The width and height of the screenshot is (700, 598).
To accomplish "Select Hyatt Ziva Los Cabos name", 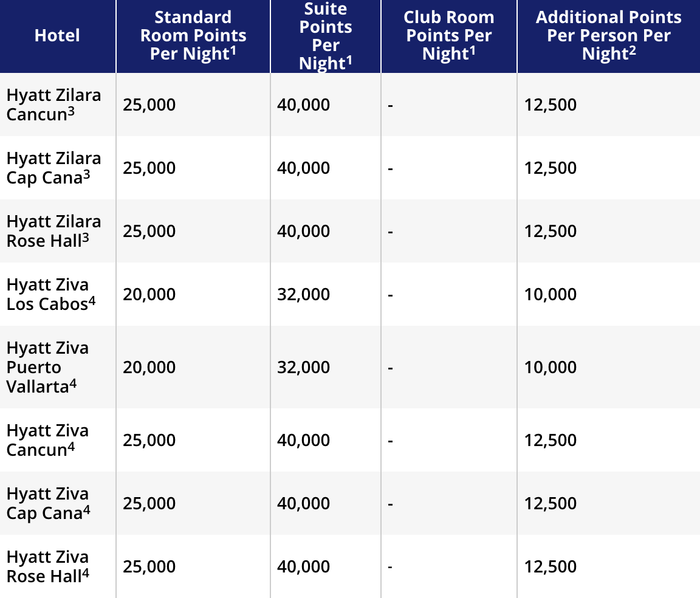I will (x=51, y=294).
